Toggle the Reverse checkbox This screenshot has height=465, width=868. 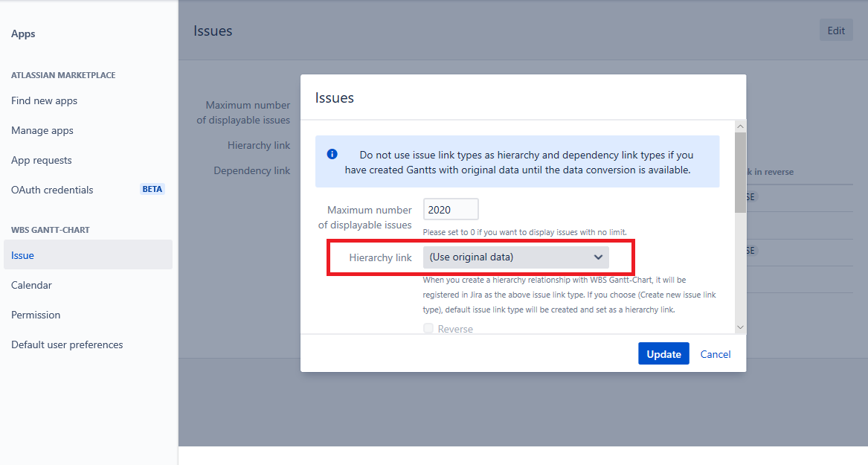point(428,329)
